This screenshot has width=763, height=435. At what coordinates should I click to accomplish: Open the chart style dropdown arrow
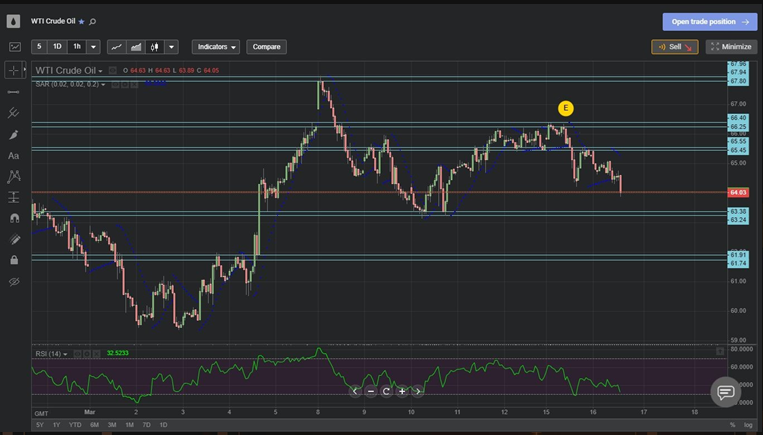coord(171,47)
